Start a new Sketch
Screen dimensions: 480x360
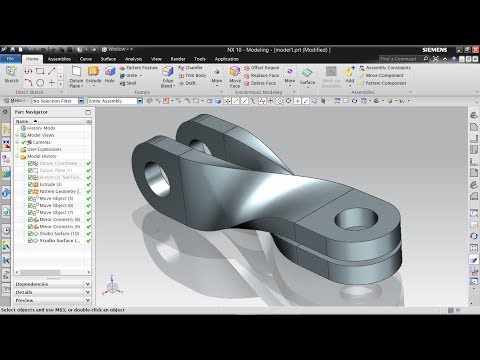tap(11, 71)
